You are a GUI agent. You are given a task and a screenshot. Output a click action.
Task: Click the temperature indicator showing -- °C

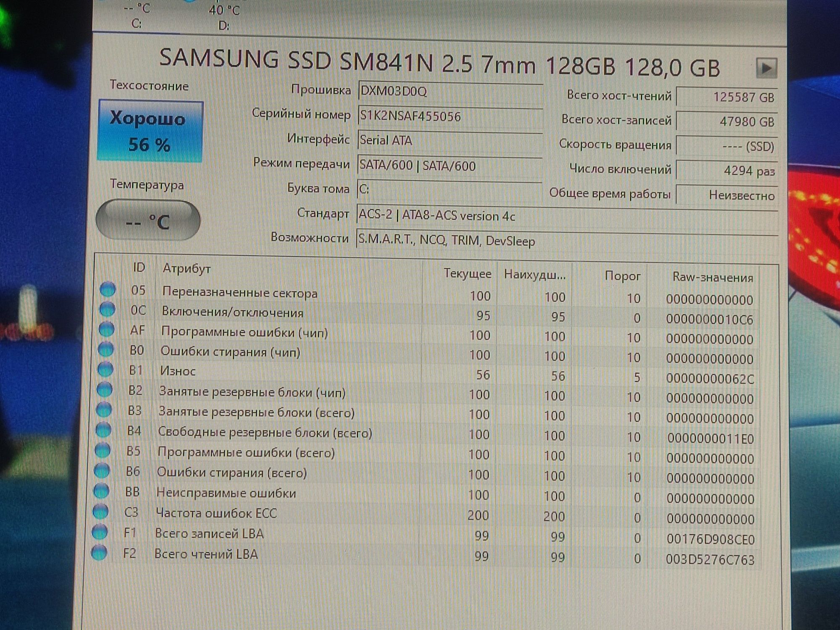[x=148, y=220]
